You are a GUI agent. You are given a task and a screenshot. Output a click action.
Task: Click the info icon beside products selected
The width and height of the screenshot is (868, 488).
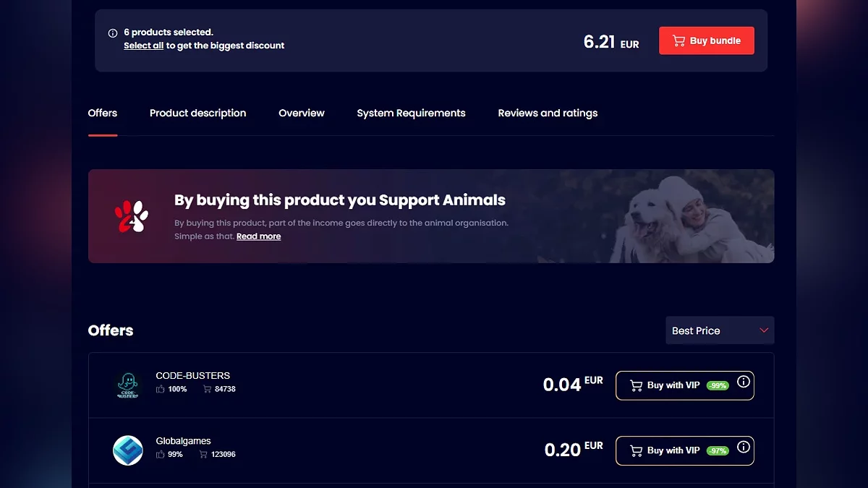click(113, 33)
